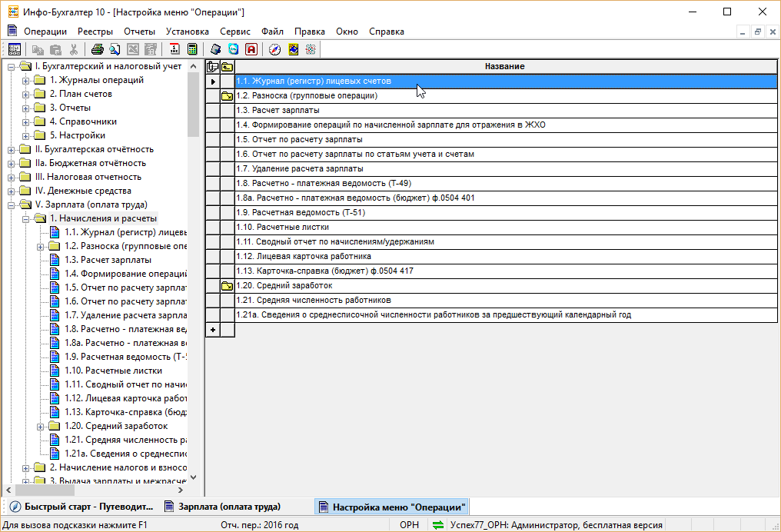Open the Реестры menu
781x532 pixels.
95,32
